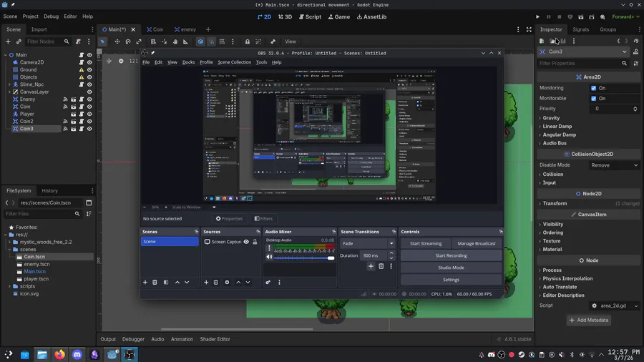Open the Disable Mode dropdown
This screenshot has height=362, width=644.
[614, 165]
